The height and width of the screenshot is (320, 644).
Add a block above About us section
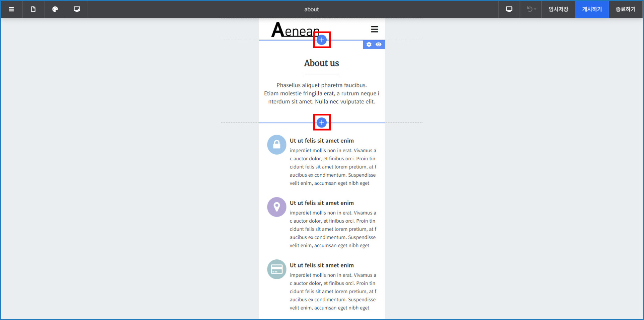click(x=322, y=40)
